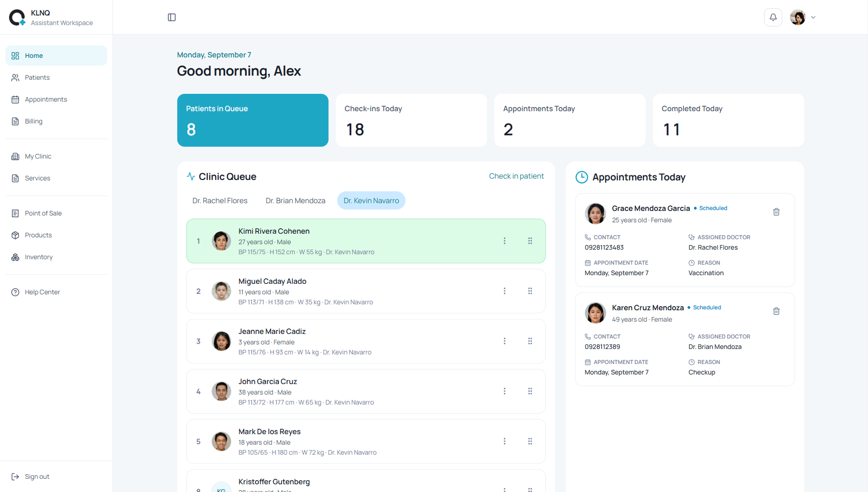Open options menu for Miguel Caday Alado

click(x=504, y=291)
